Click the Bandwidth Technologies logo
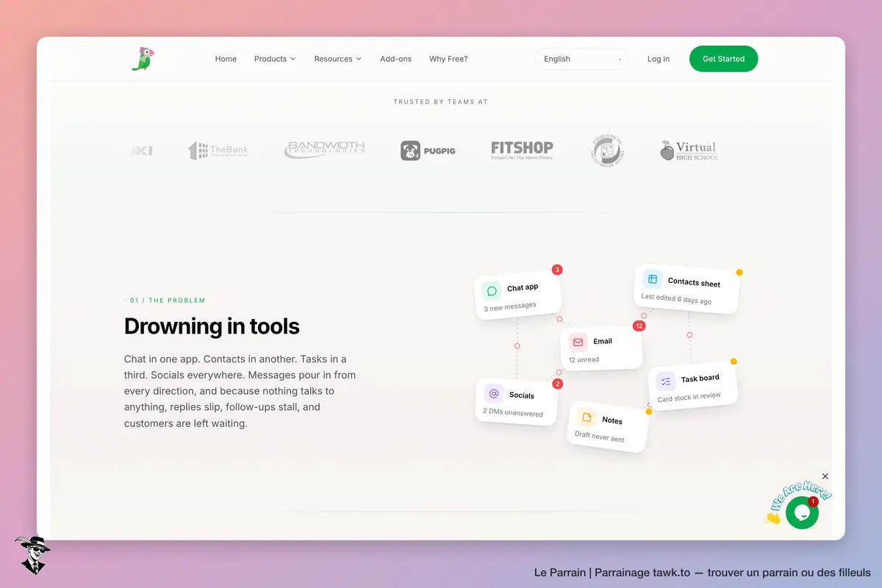Viewport: 882px width, 588px height. pos(324,150)
